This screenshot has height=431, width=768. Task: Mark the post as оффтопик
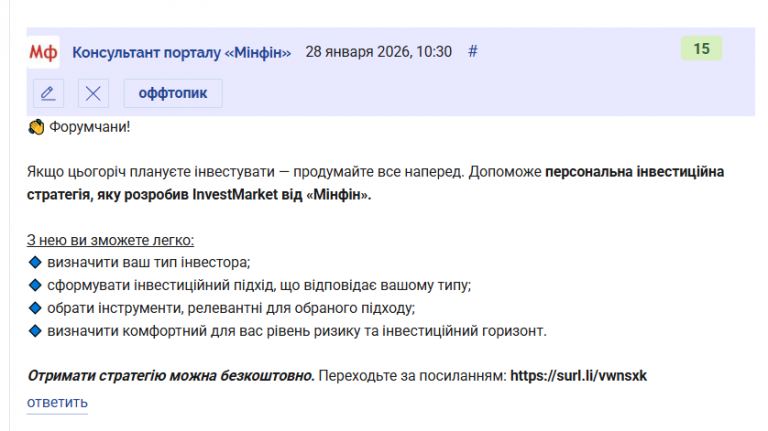[173, 94]
